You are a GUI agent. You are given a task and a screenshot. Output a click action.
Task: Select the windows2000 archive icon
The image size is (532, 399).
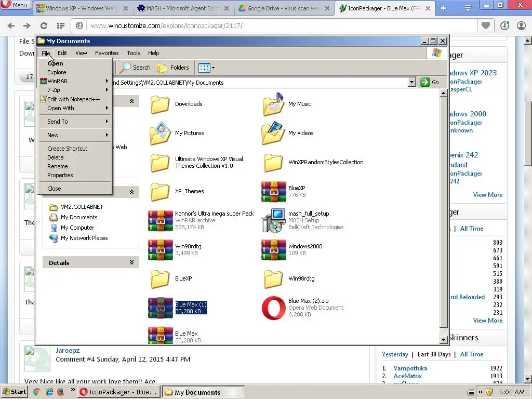pos(273,250)
